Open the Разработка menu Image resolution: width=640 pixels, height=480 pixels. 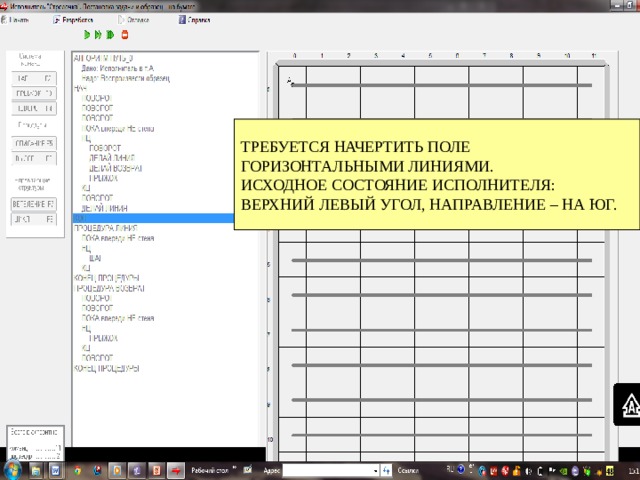[73, 20]
